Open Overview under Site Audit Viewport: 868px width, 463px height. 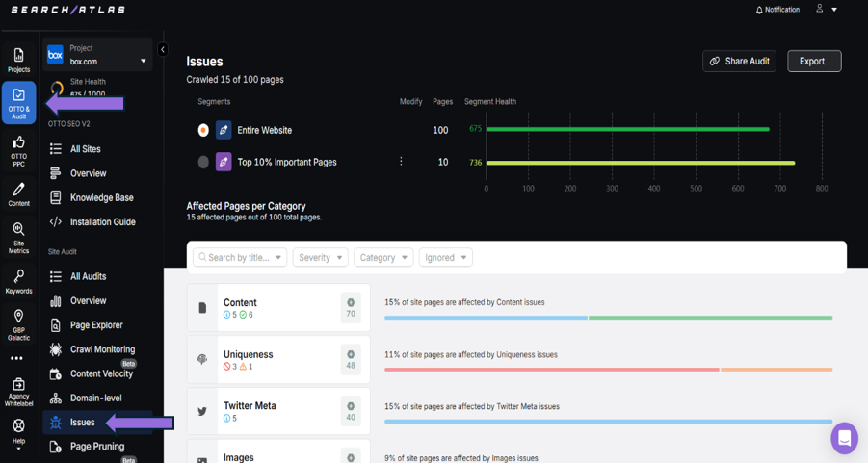pos(88,301)
